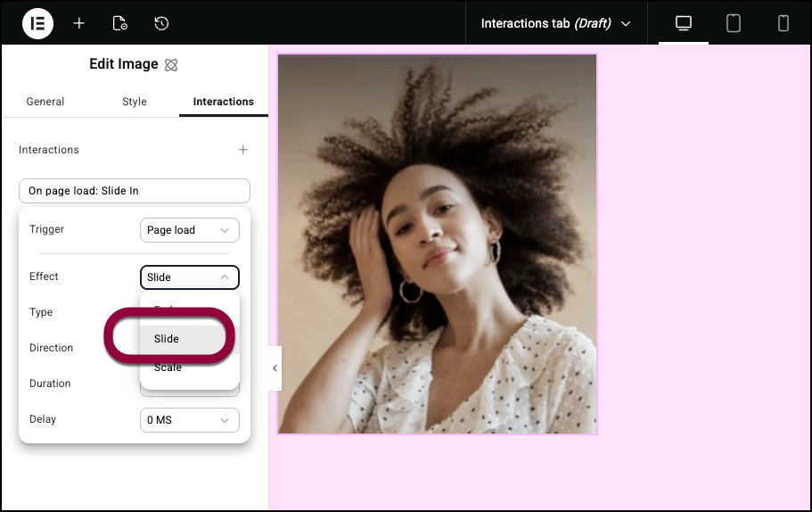Click the Elementor logo button
Screen dimensions: 812x512
click(37, 23)
